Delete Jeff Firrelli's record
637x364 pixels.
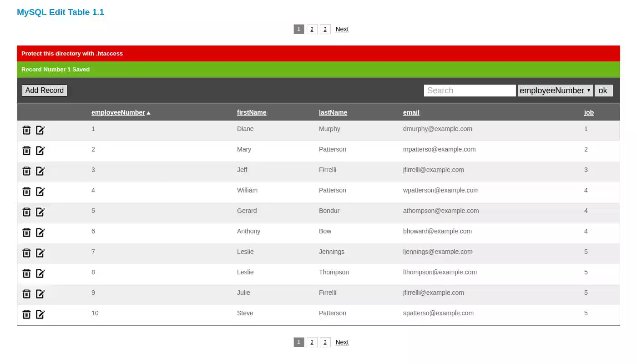click(x=26, y=171)
